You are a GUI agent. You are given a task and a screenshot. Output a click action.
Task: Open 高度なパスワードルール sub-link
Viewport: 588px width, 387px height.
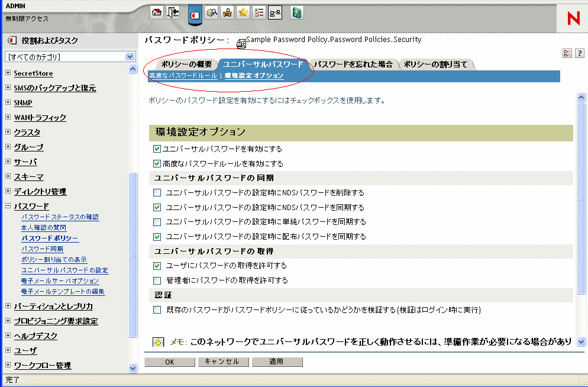click(x=183, y=76)
